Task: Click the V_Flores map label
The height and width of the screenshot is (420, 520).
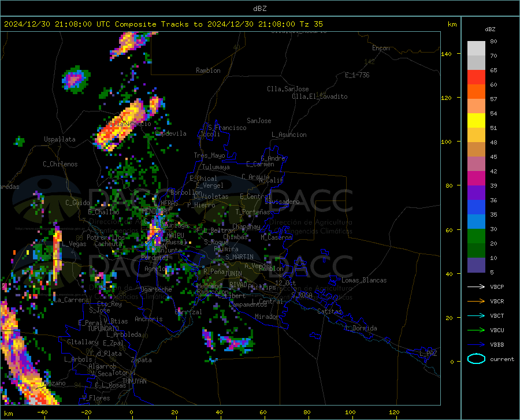Action: tap(96, 398)
